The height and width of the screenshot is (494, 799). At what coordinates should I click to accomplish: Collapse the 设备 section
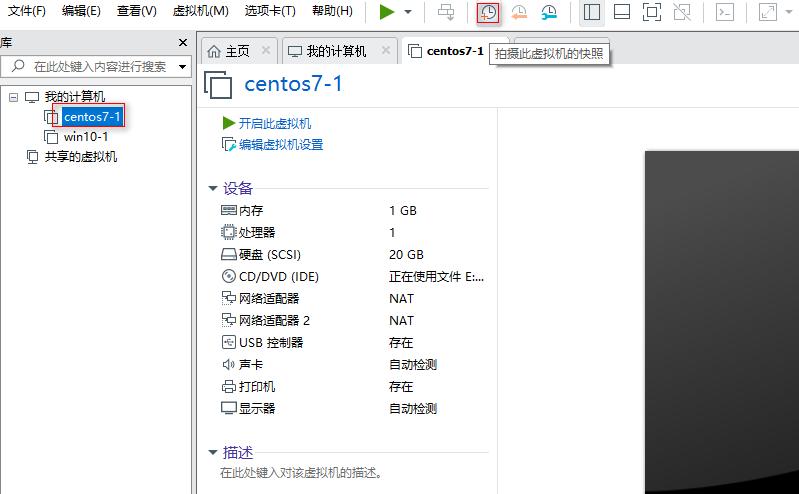212,188
